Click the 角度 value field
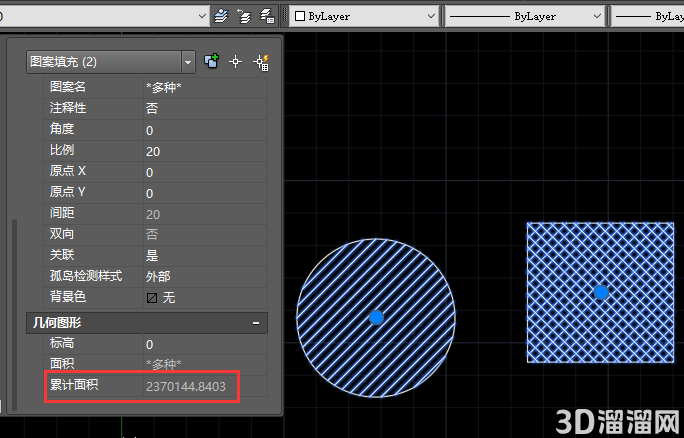The image size is (684, 438). pyautogui.click(x=205, y=130)
